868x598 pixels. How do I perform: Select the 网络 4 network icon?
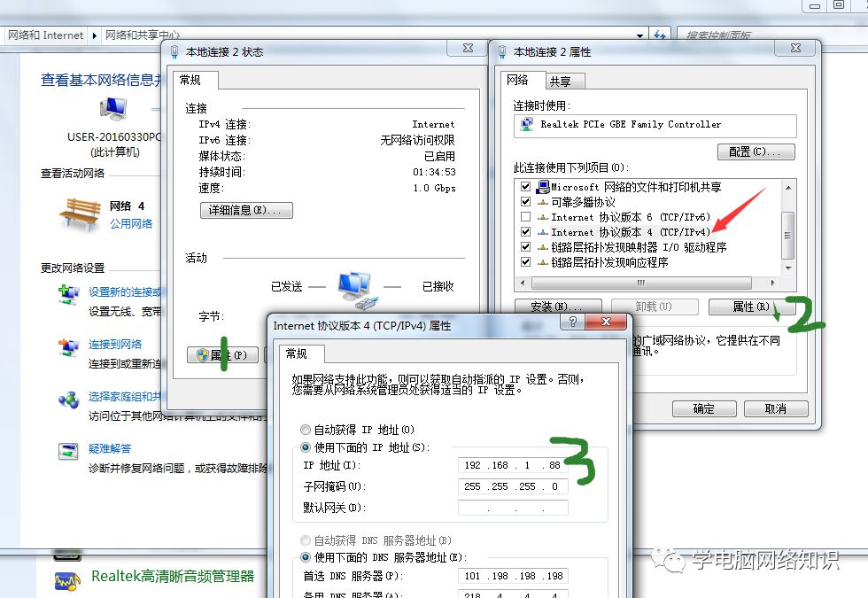(x=78, y=213)
